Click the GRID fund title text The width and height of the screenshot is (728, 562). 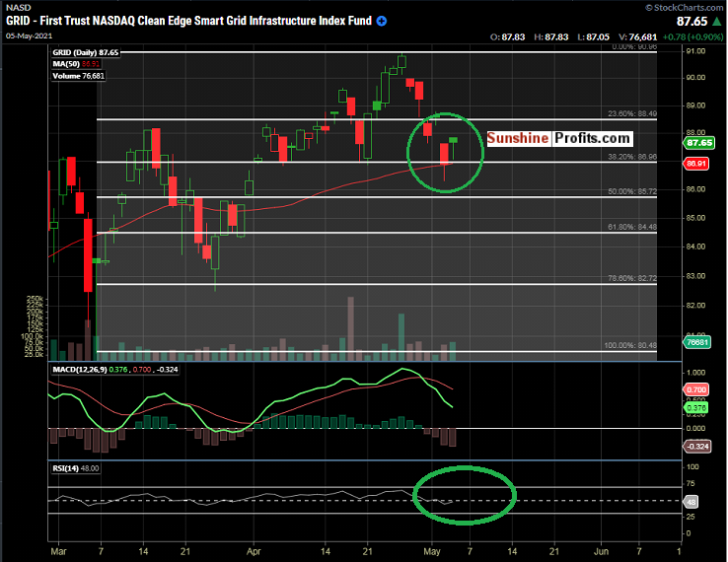click(188, 21)
